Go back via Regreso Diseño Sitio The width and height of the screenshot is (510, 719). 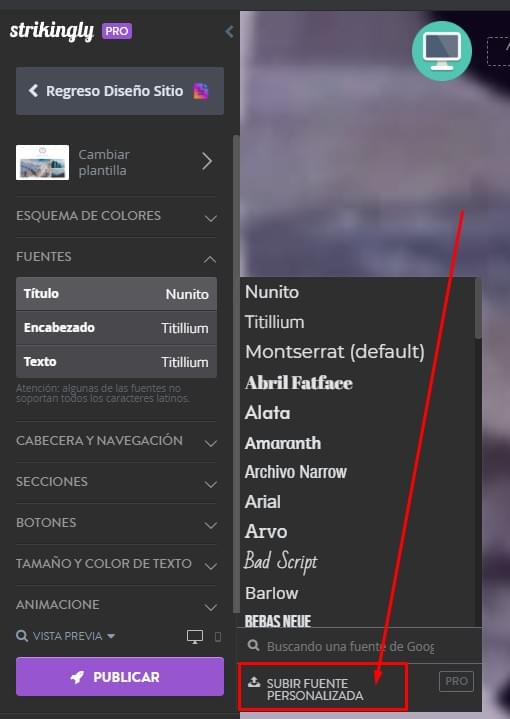[120, 91]
